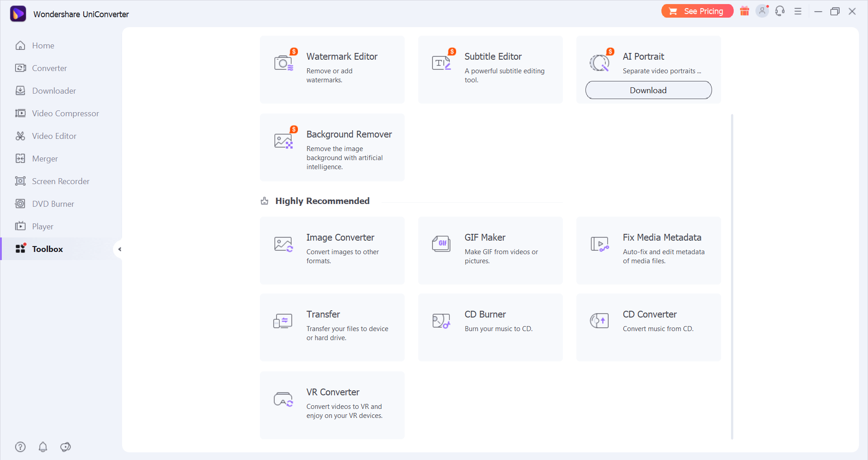Click the VR Converter headset icon
Screen dimensions: 868x460
coord(283,399)
